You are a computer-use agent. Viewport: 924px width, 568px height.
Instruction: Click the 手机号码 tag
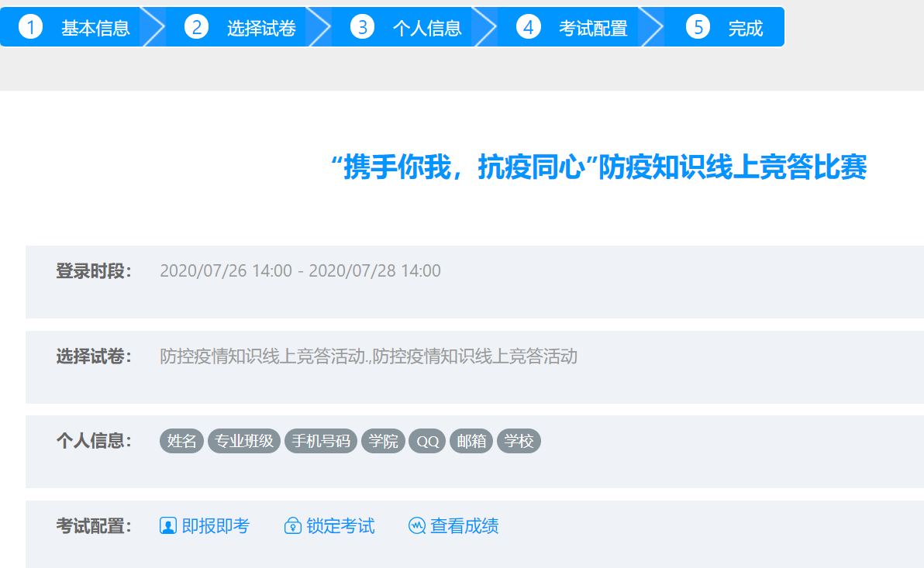coord(321,441)
